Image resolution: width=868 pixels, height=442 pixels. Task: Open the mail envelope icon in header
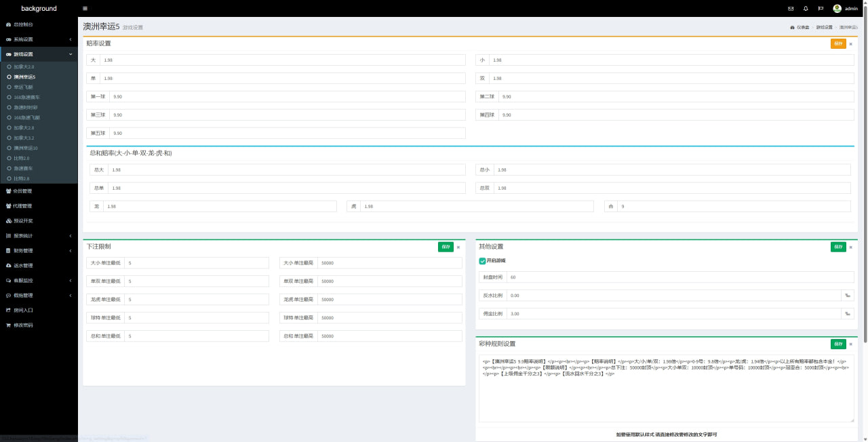pos(791,9)
